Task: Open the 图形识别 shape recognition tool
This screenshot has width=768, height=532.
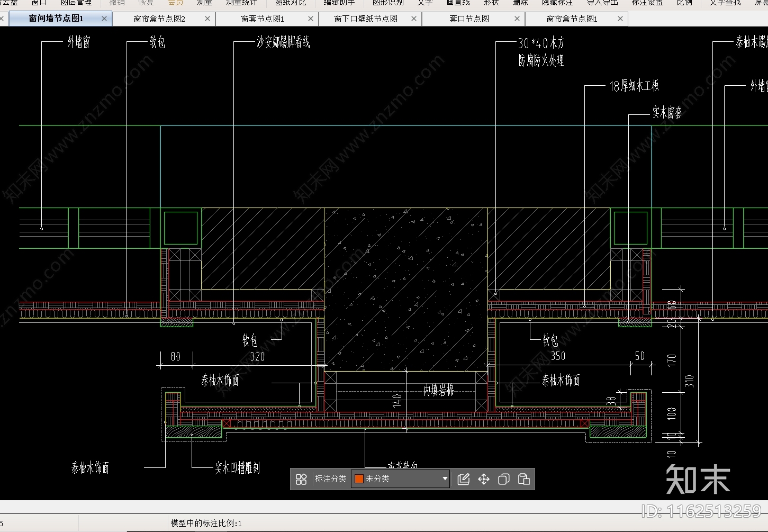Action: [388, 3]
